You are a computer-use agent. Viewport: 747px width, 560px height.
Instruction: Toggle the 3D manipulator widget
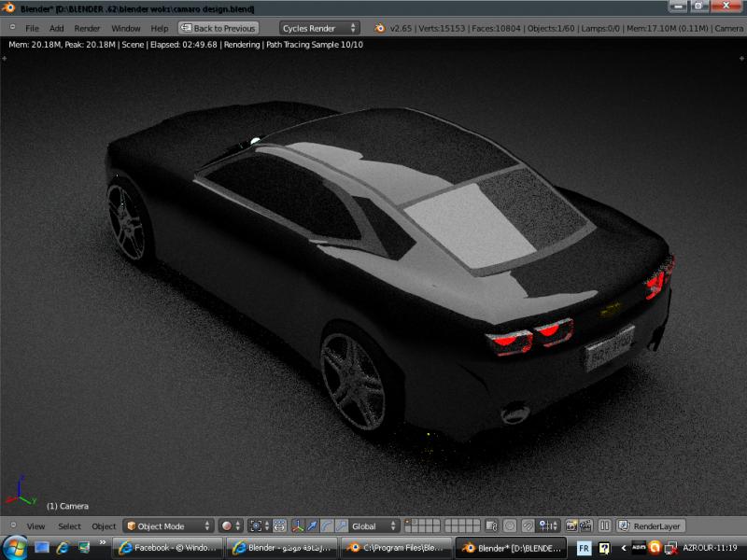[x=298, y=526]
